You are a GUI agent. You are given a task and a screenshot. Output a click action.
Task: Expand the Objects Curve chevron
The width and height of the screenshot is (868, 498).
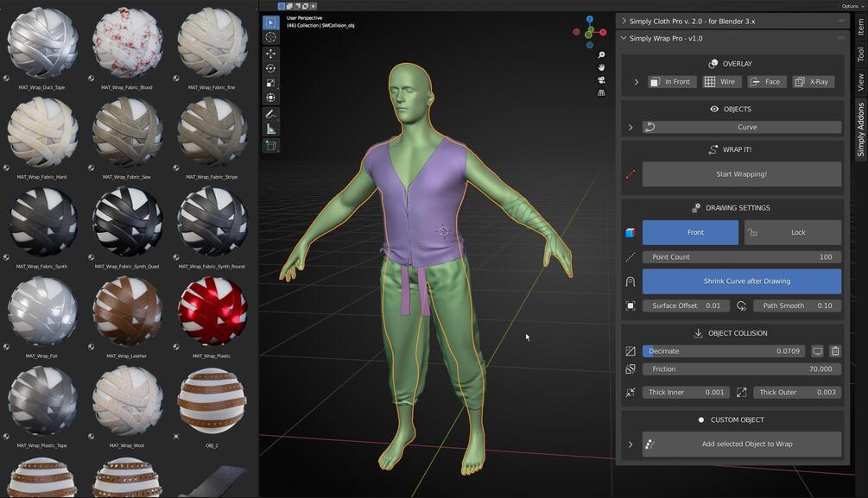(630, 127)
